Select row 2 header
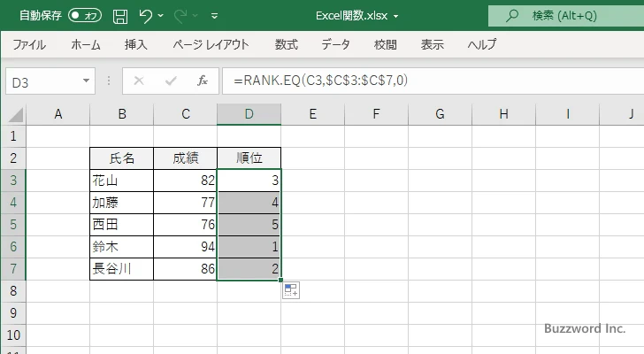 click(13, 158)
